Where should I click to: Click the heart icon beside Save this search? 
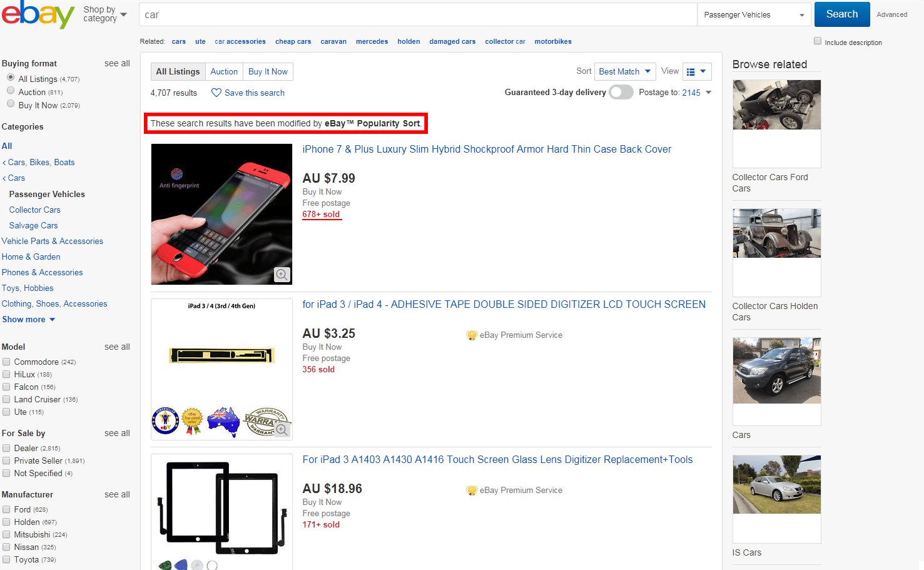(x=216, y=93)
